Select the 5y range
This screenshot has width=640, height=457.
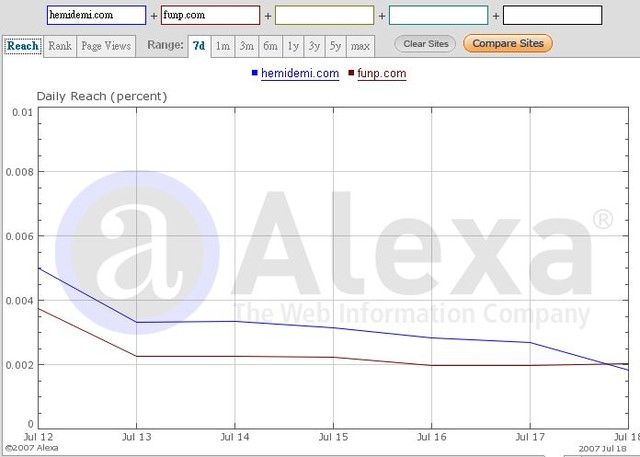point(336,46)
